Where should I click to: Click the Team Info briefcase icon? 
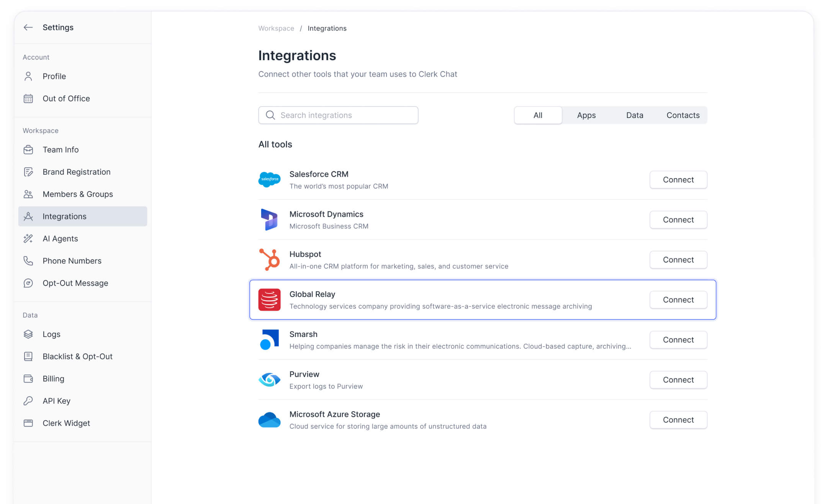tap(28, 150)
